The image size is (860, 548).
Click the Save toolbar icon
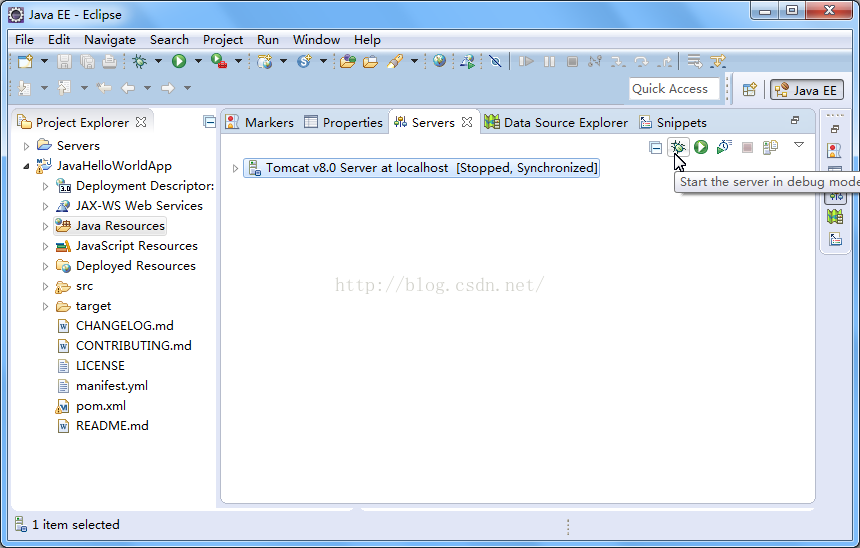pyautogui.click(x=64, y=61)
